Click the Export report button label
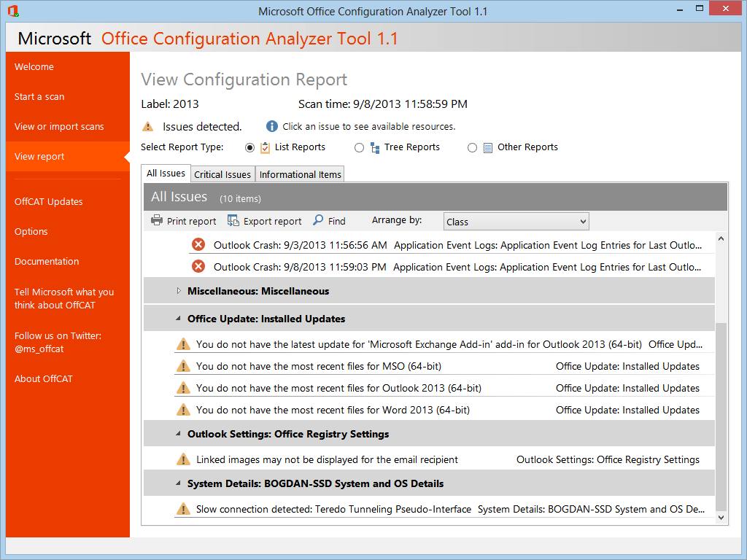Screen dimensions: 747x560 click(x=272, y=222)
